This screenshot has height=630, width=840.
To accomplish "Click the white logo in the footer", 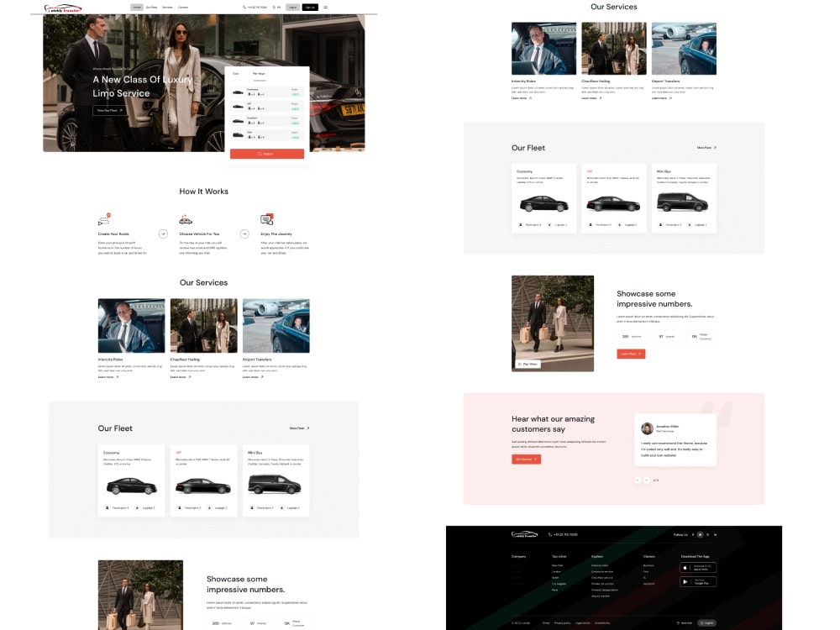I will (x=524, y=534).
